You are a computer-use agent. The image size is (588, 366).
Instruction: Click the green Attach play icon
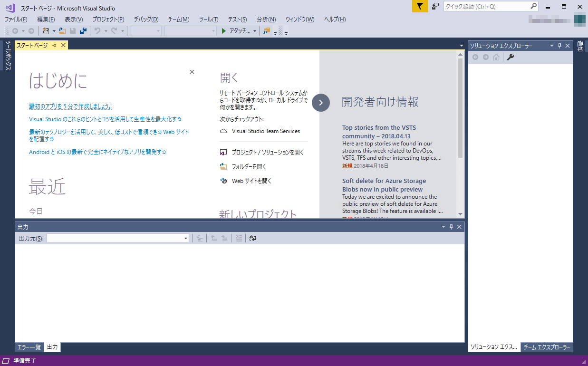pyautogui.click(x=224, y=31)
